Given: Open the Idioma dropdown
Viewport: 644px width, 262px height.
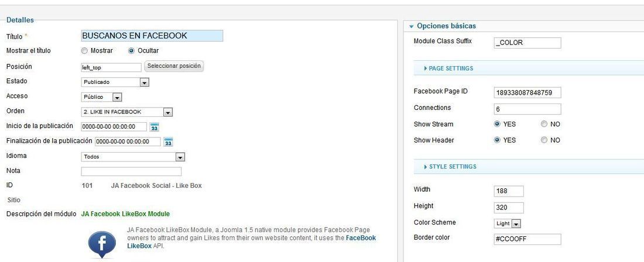Looking at the screenshot, I should [x=133, y=157].
